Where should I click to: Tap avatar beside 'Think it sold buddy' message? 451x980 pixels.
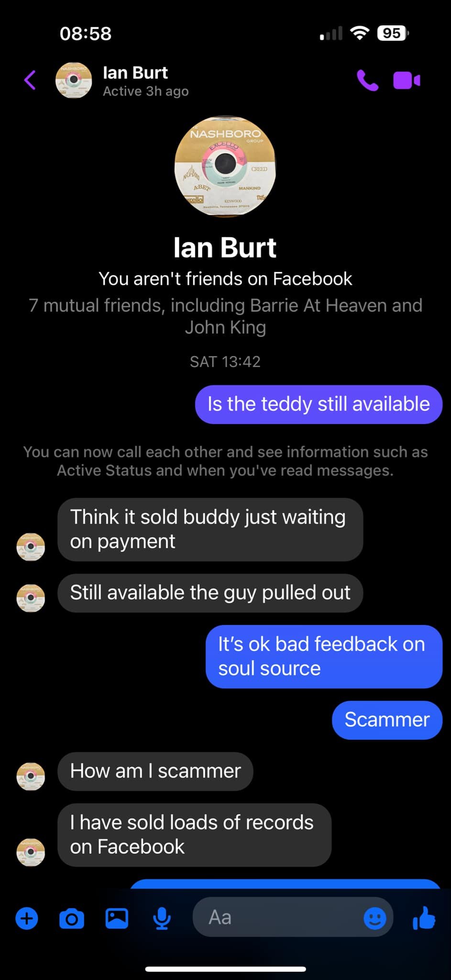(x=31, y=546)
